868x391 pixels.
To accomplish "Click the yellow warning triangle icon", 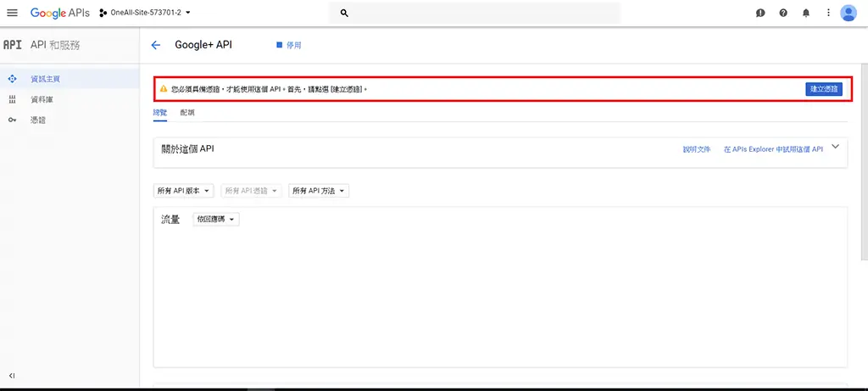I will point(164,89).
